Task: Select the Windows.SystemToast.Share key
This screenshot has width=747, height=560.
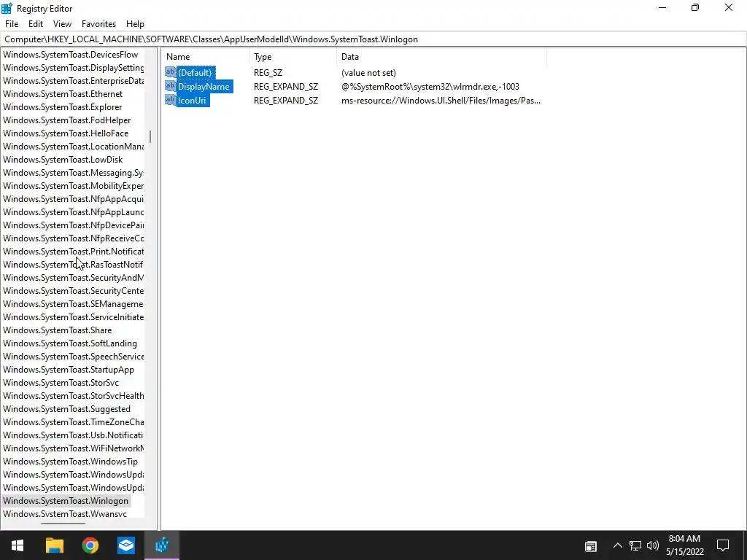Action: pos(57,330)
